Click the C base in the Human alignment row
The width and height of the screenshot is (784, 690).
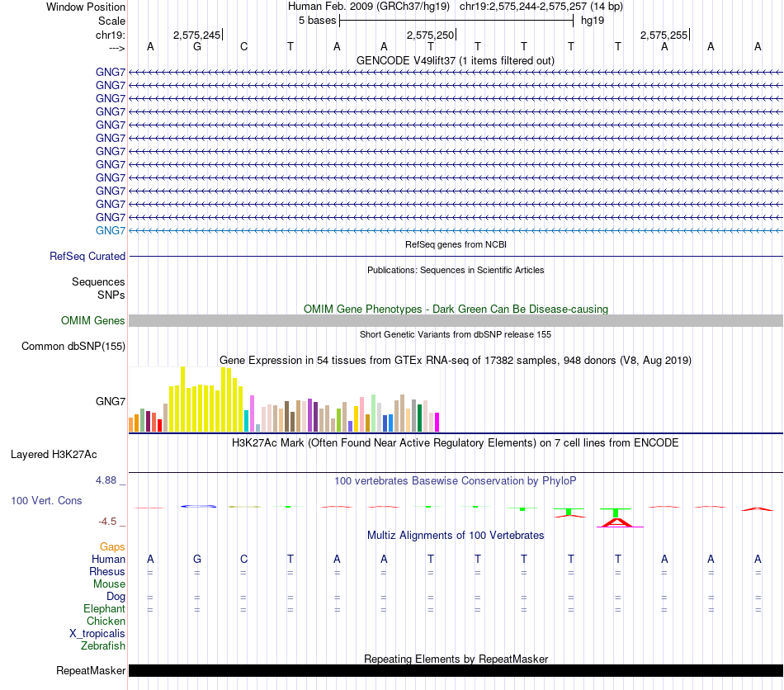point(243,559)
